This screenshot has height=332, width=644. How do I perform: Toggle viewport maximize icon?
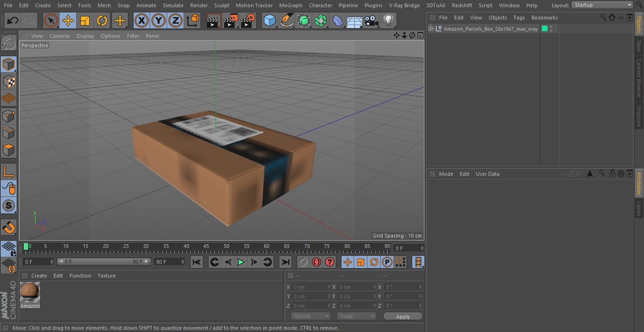pos(420,36)
